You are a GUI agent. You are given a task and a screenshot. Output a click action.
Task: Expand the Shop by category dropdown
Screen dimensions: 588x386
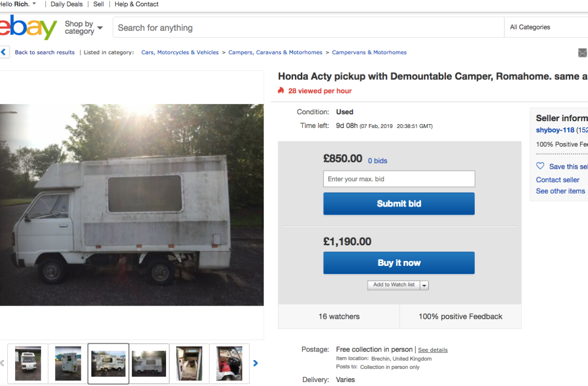(x=84, y=27)
